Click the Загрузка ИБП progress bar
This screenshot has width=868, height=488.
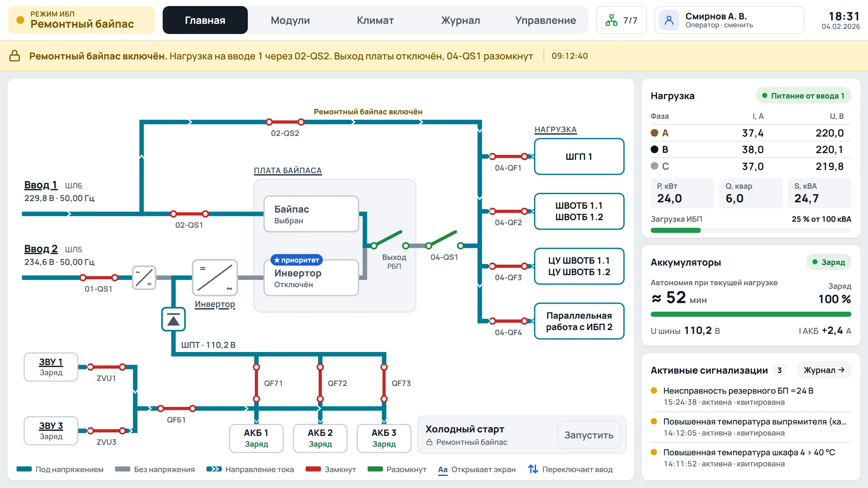(x=751, y=231)
